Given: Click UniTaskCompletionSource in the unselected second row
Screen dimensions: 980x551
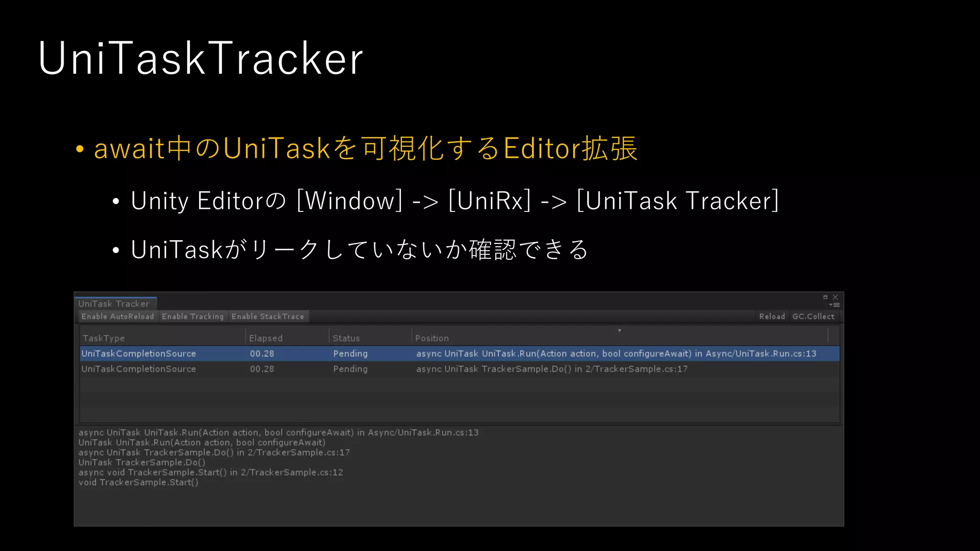Looking at the screenshot, I should (x=139, y=369).
